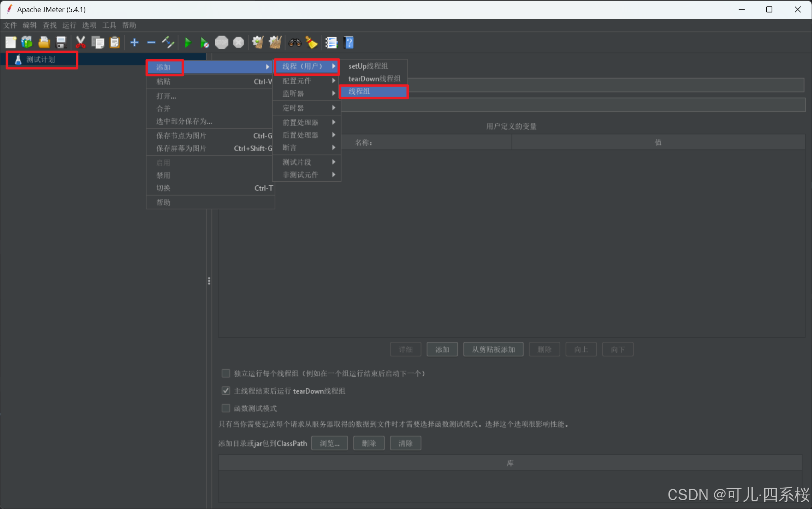Click the green Start run icon
Viewport: 812px width, 509px height.
point(188,43)
